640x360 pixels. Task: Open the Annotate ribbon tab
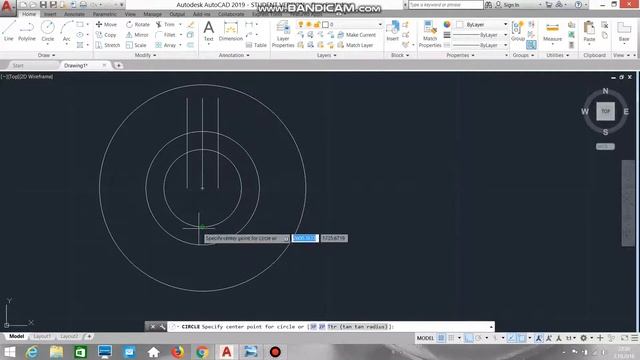[74, 14]
